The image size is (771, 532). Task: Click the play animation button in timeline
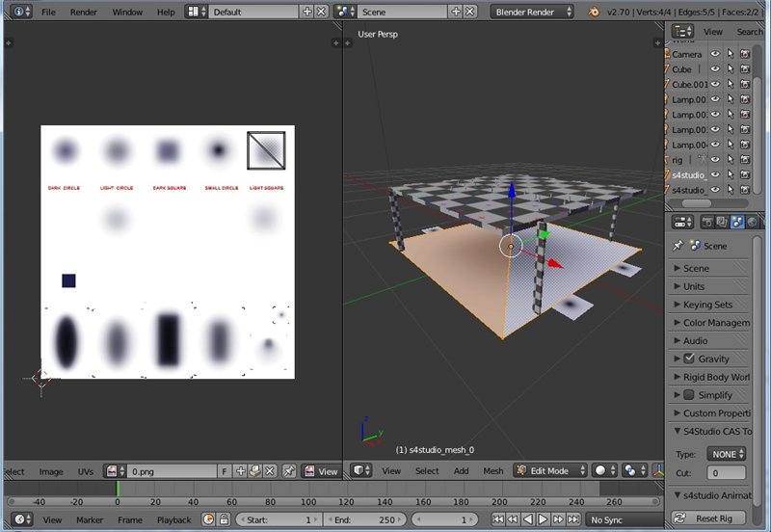coord(543,519)
